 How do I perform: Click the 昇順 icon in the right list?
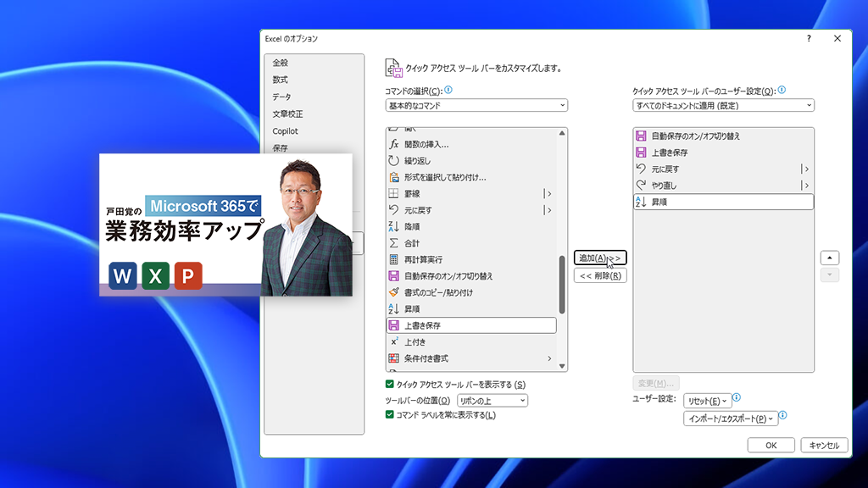641,202
